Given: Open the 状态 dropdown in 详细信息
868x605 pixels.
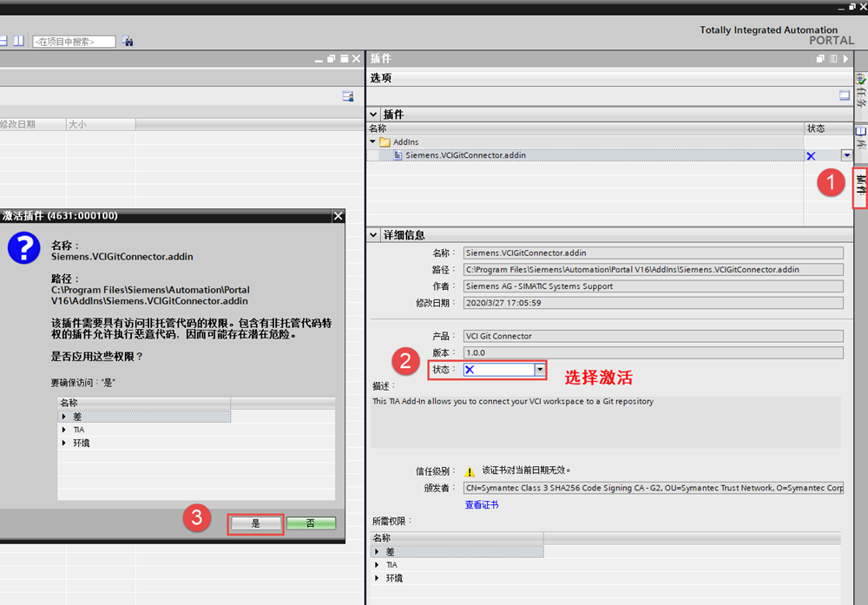Looking at the screenshot, I should tap(540, 369).
